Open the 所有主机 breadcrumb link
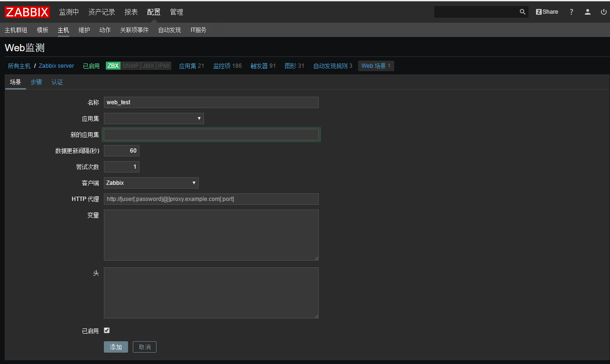The image size is (610, 364). pos(19,66)
